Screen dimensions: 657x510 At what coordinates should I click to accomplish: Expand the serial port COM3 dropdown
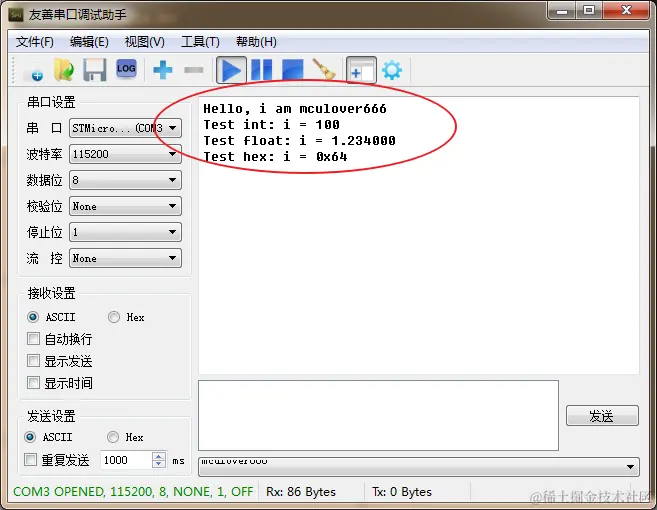[x=125, y=128]
